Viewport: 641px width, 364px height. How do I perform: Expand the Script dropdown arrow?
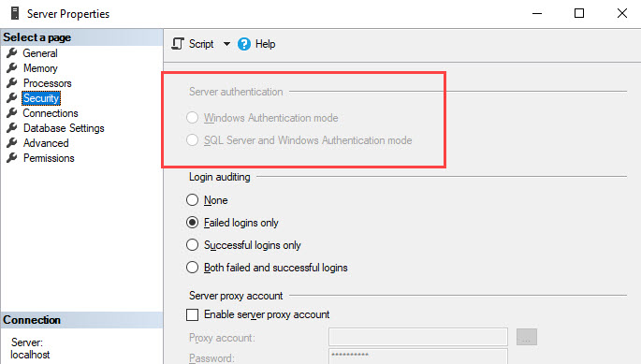coord(226,44)
